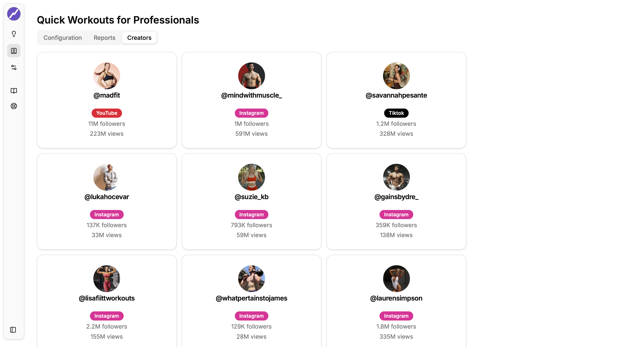This screenshot has height=347, width=644.
Task: Switch to the Reports tab
Action: [104, 38]
